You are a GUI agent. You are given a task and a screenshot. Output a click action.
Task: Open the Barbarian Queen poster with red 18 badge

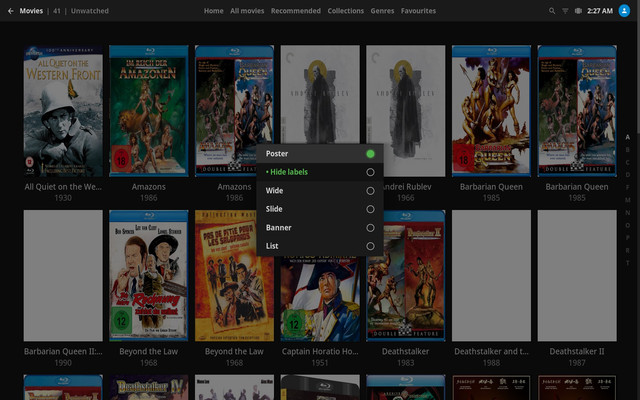coord(491,111)
